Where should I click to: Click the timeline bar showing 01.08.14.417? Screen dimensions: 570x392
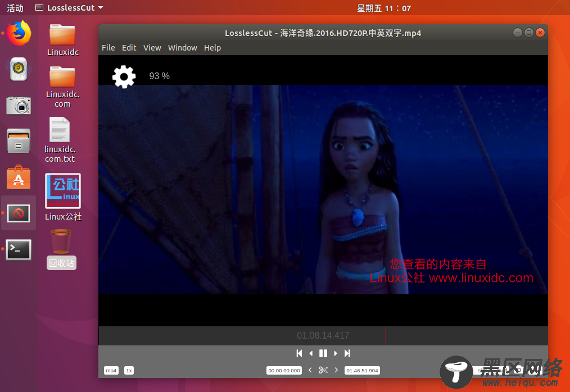[x=323, y=335]
